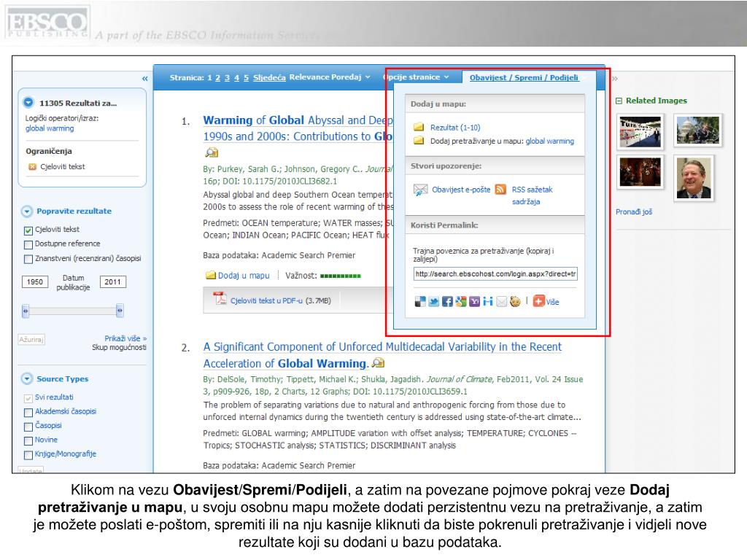Click left handle of date slider

pyautogui.click(x=26, y=311)
